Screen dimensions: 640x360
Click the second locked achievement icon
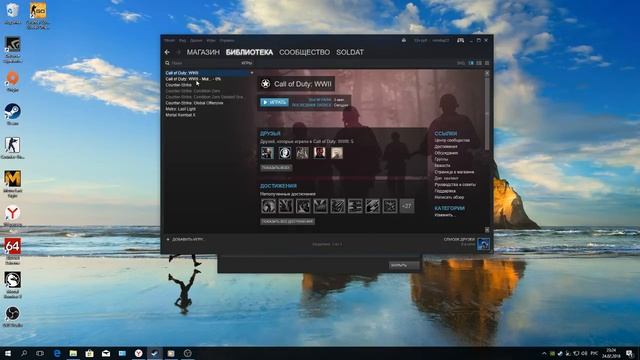pyautogui.click(x=286, y=206)
